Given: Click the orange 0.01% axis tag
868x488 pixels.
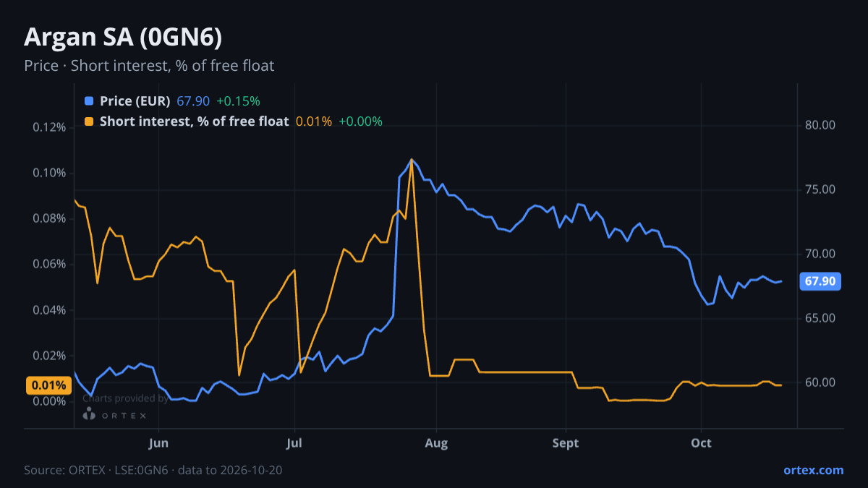Looking at the screenshot, I should coord(49,385).
